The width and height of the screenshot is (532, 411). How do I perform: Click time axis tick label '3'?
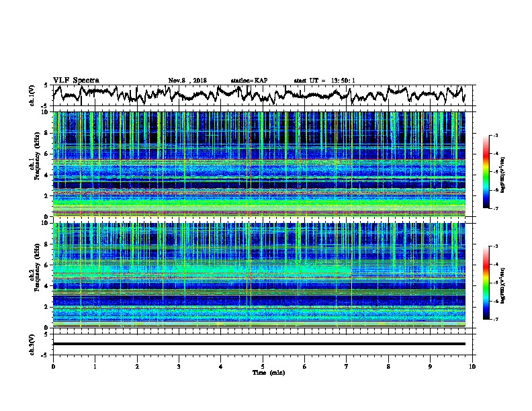pos(179,367)
